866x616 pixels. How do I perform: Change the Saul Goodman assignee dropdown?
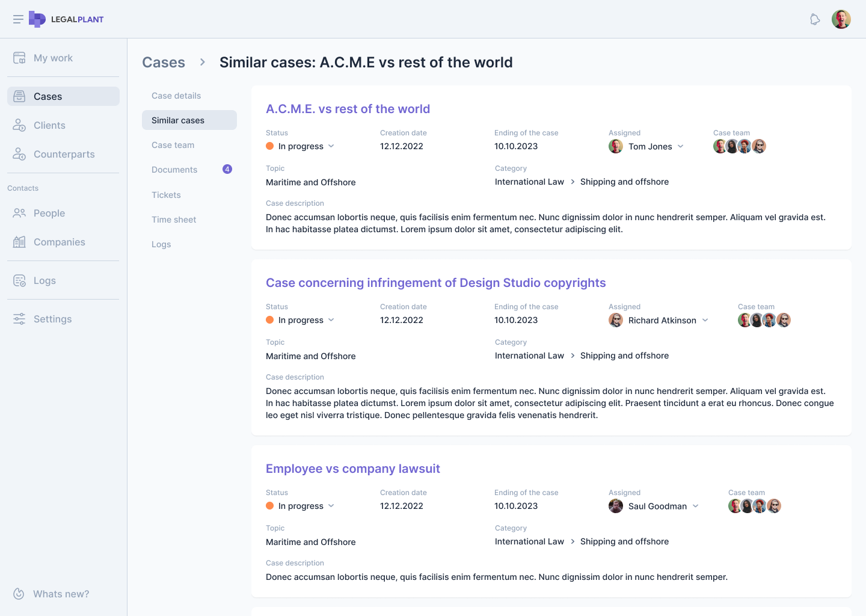click(695, 506)
